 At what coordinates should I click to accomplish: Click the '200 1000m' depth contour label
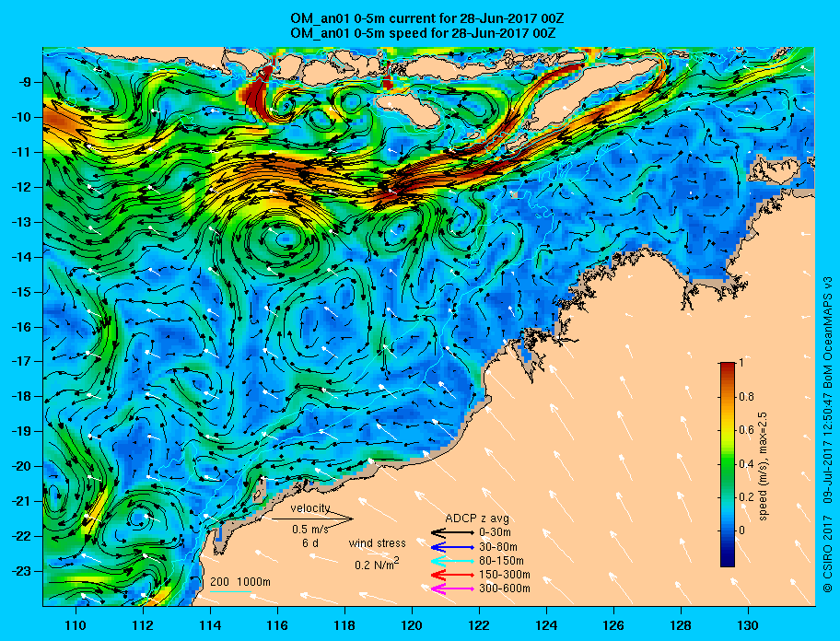coord(240,582)
